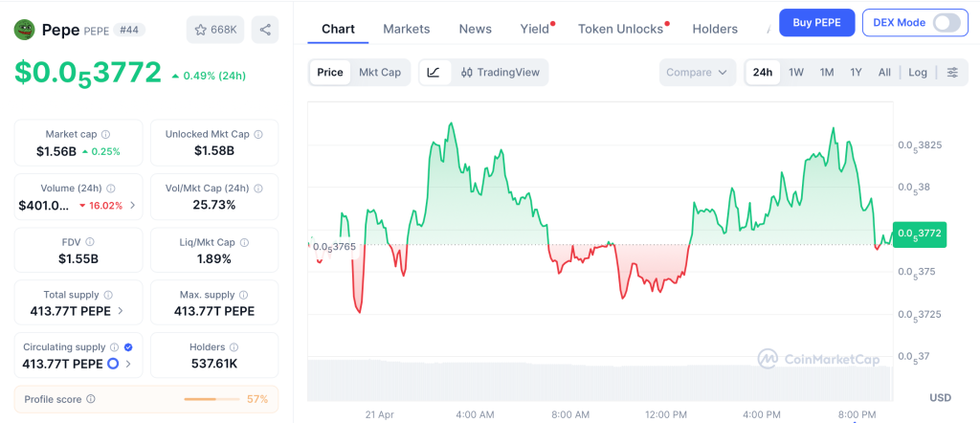Open TradingView chart mode
This screenshot has height=423, width=980.
[x=500, y=72]
